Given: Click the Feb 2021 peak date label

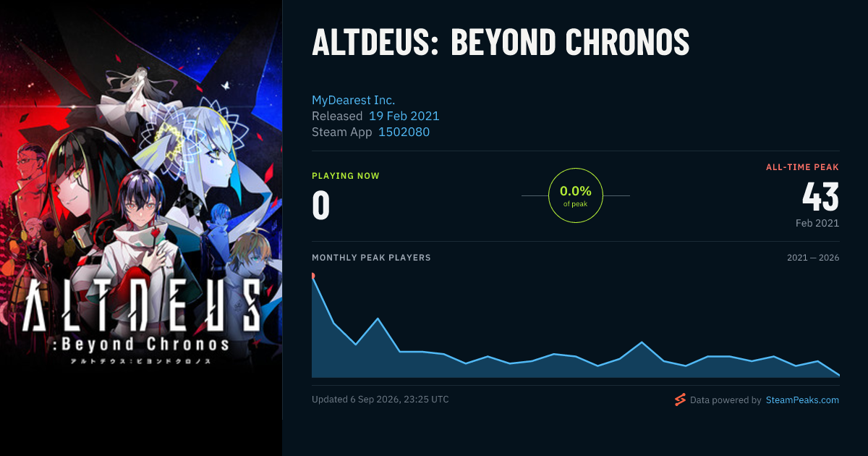Looking at the screenshot, I should tap(817, 223).
